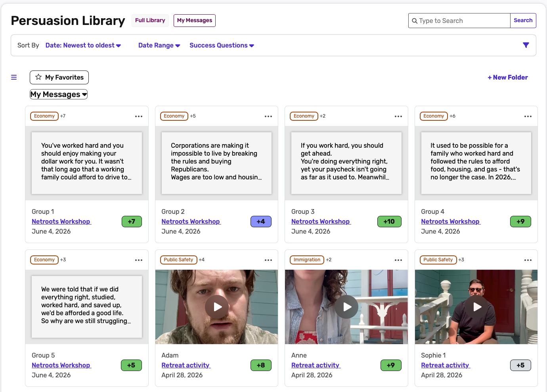Click the Economy tag on Group 3 card
The width and height of the screenshot is (547, 392).
click(x=304, y=116)
